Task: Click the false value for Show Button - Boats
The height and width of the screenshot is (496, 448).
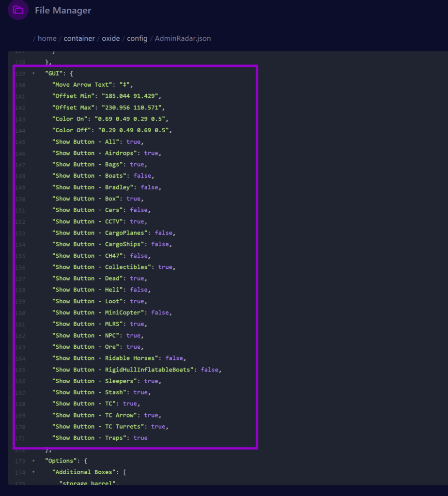Action: tap(142, 176)
